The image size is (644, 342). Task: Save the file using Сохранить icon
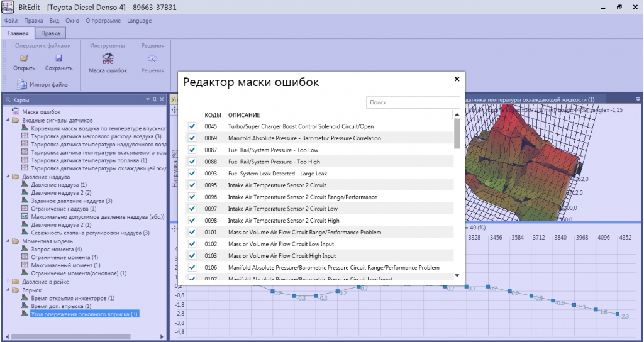[x=58, y=58]
